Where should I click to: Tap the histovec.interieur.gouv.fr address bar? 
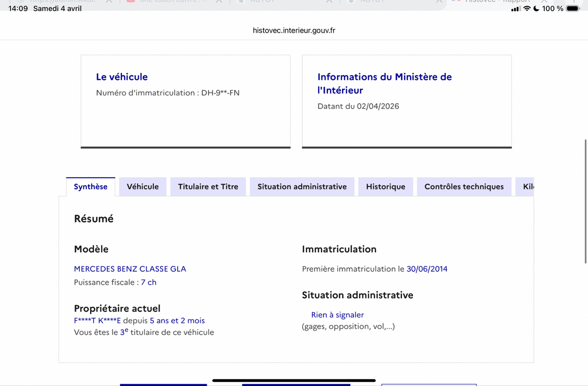(x=294, y=30)
